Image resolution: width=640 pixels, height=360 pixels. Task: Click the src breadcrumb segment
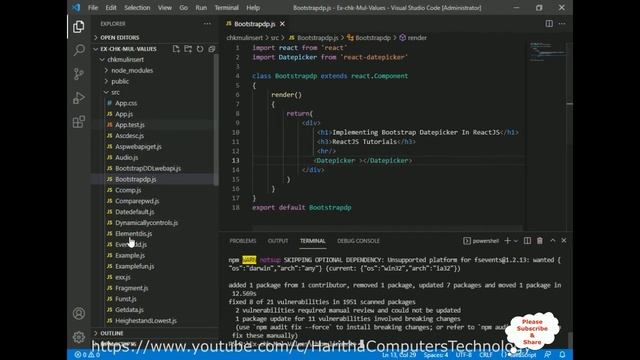[275, 38]
